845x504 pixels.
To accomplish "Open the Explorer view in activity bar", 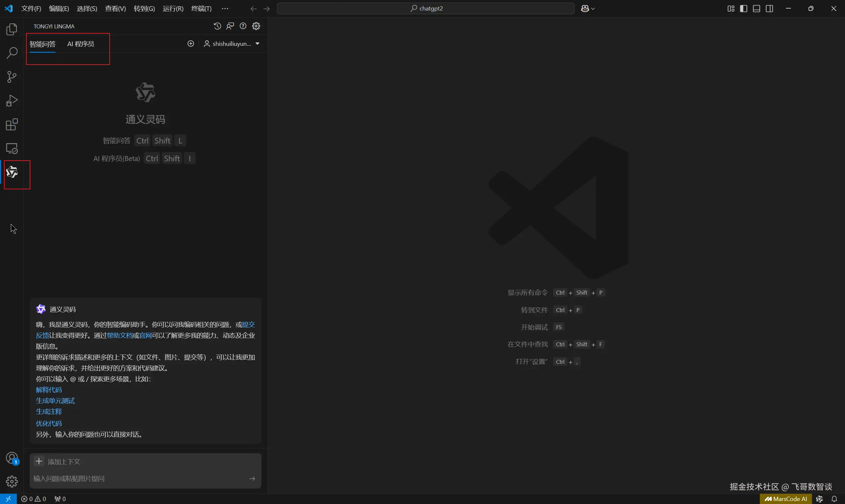I will [12, 30].
